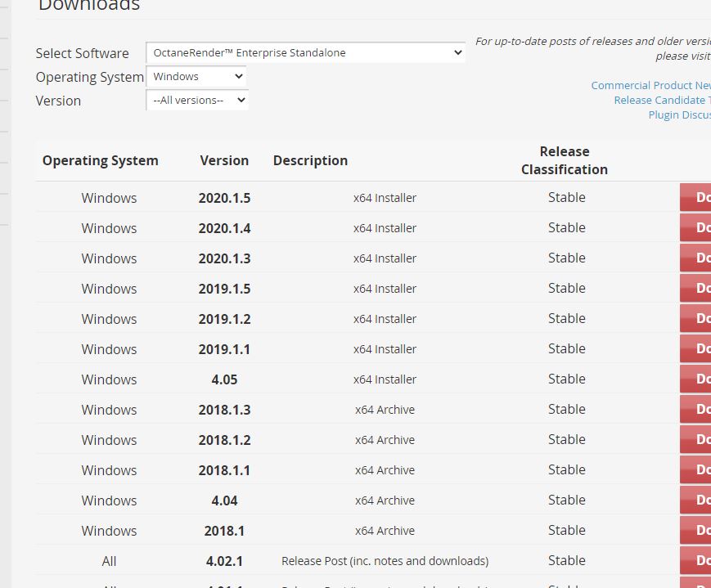Open the Release Candidate link
Viewport: 711px width, 588px height.
tap(662, 101)
